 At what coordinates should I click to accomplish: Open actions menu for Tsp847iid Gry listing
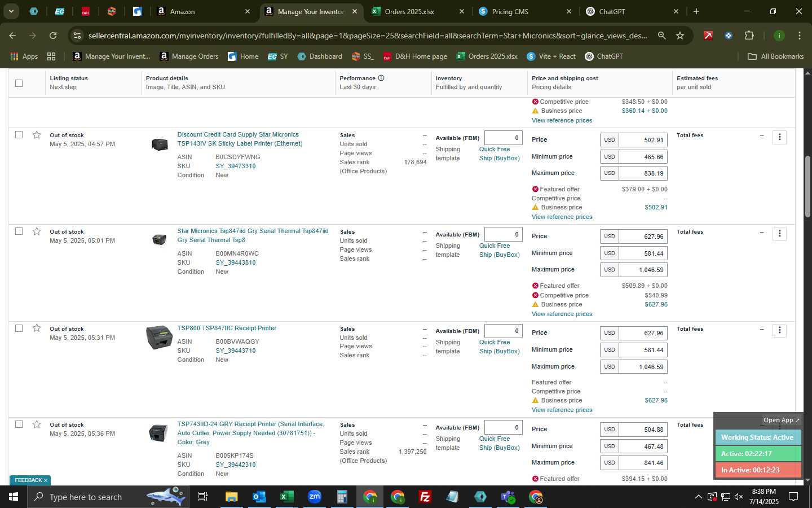779,234
